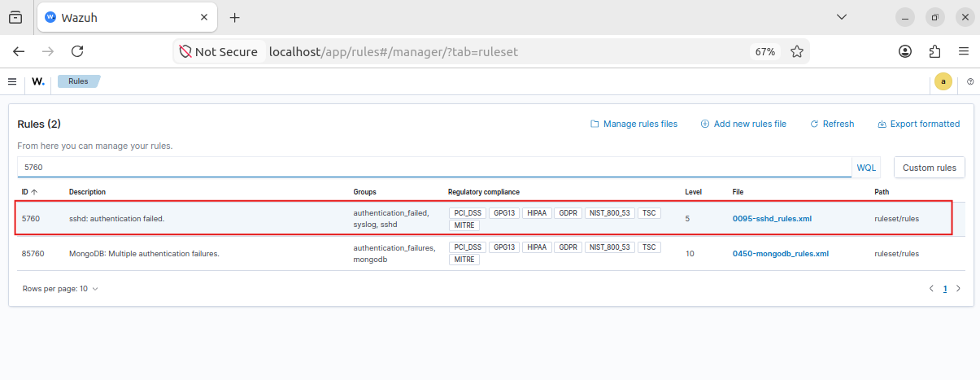The image size is (980, 380).
Task: Go to the previous results page arrow
Action: pyautogui.click(x=931, y=289)
